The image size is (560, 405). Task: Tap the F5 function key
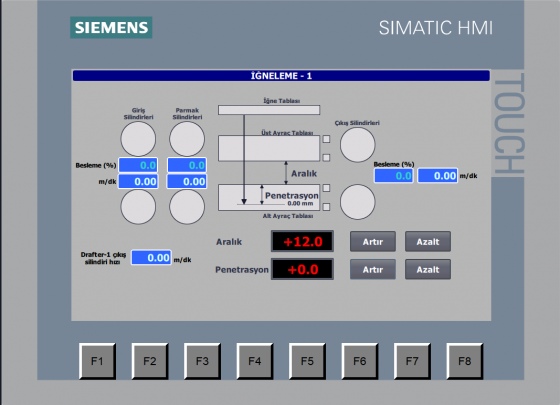307,361
